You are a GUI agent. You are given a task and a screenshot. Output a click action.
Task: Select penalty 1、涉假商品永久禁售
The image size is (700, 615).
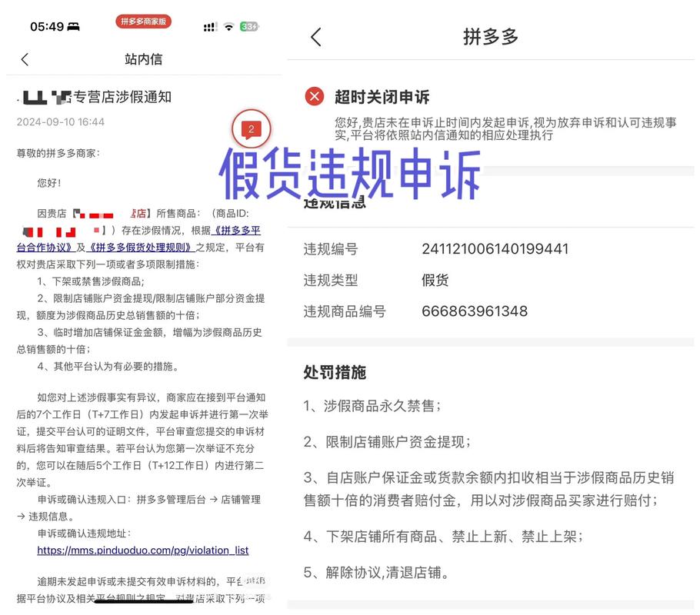[372, 406]
